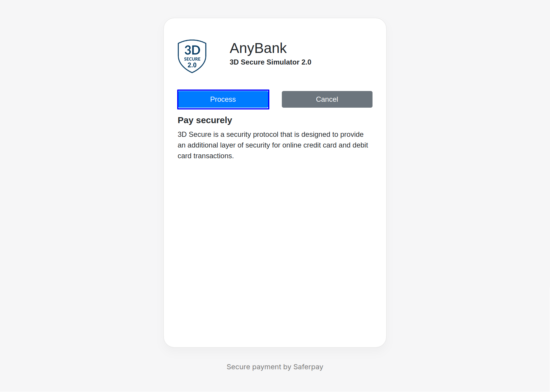This screenshot has width=550, height=392.
Task: Click the 'card transactions.' text line
Action: pyautogui.click(x=206, y=156)
